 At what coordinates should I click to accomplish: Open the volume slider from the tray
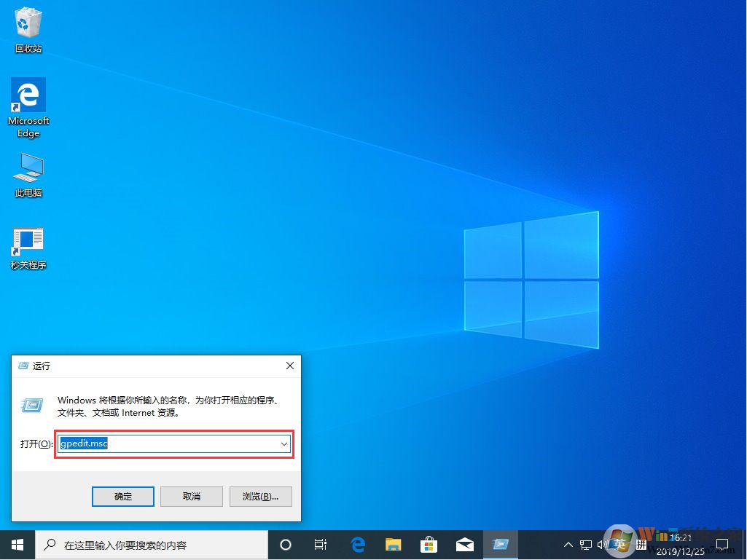603,544
